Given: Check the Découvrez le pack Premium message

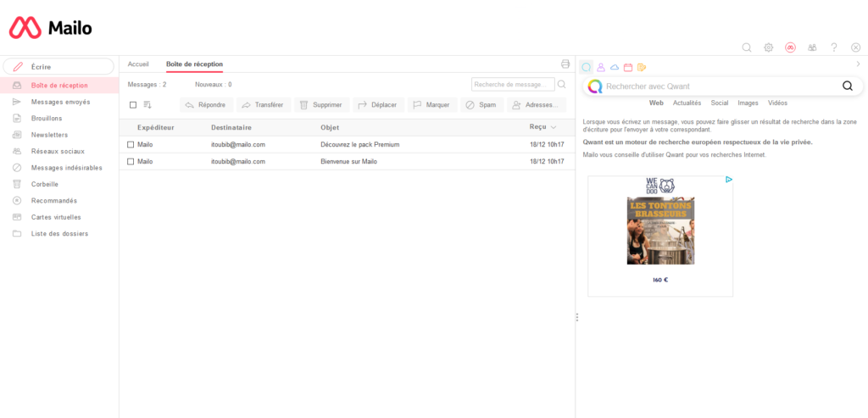Looking at the screenshot, I should point(131,144).
